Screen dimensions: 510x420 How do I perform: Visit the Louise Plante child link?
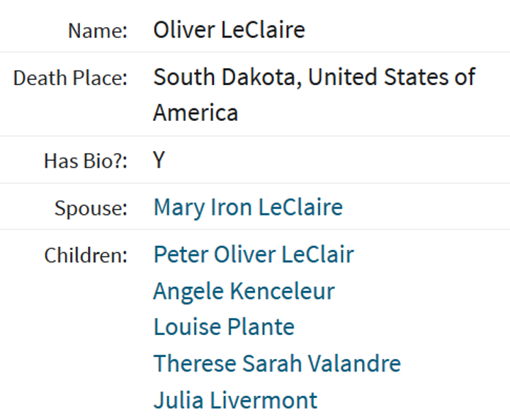click(224, 327)
